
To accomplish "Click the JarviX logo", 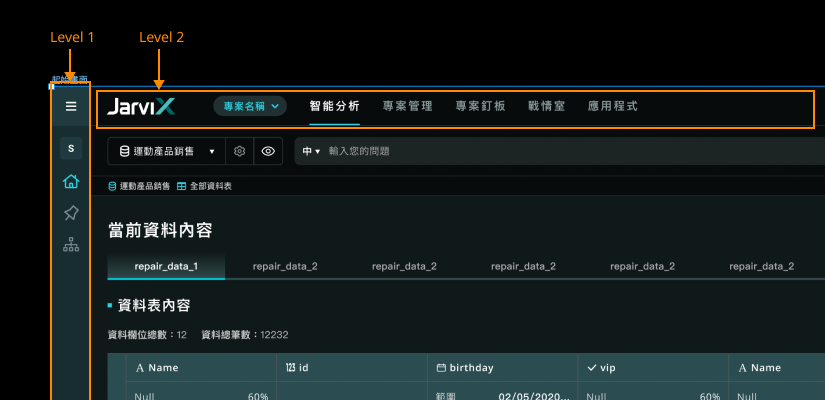I will (x=141, y=106).
